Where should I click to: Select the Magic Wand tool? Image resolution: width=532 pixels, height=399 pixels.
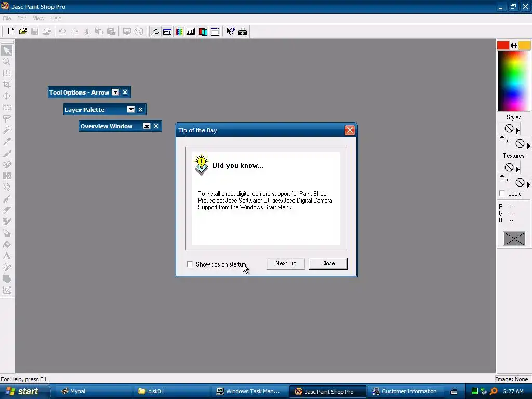[x=7, y=130]
